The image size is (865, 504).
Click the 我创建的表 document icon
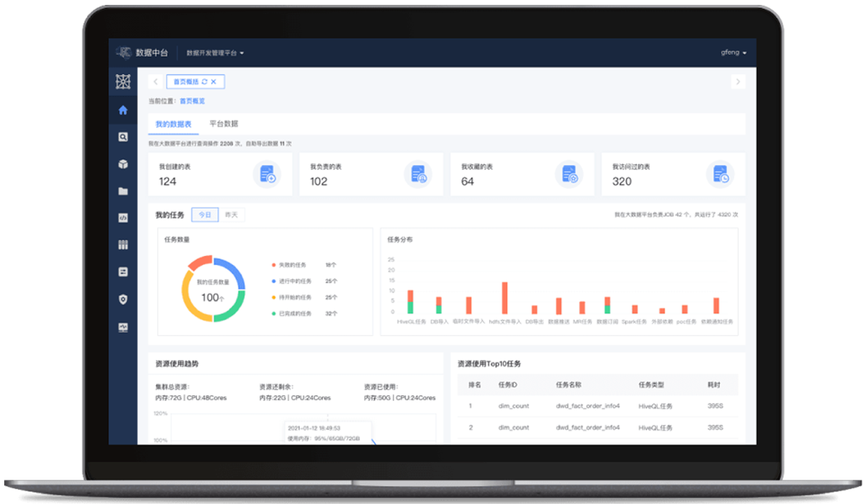tap(267, 174)
